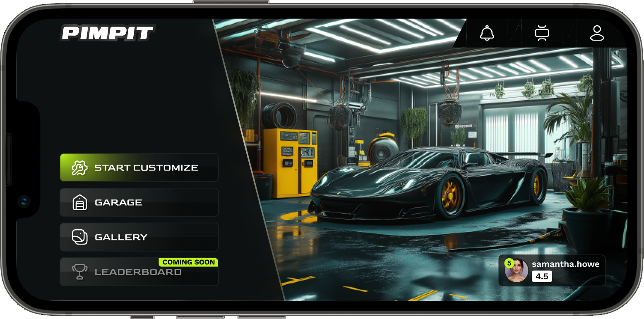Screen dimensions: 644x319
Task: Click the garage house icon
Action: point(79,203)
